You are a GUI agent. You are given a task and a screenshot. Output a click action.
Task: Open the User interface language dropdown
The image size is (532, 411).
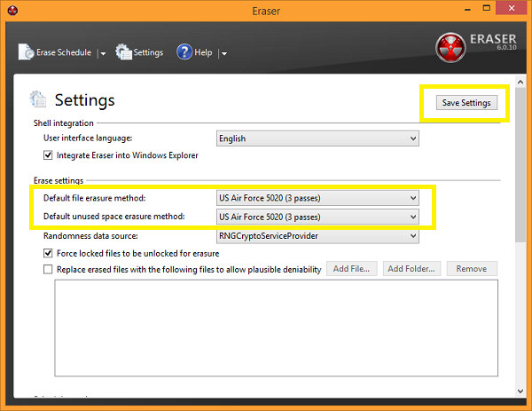coord(317,138)
